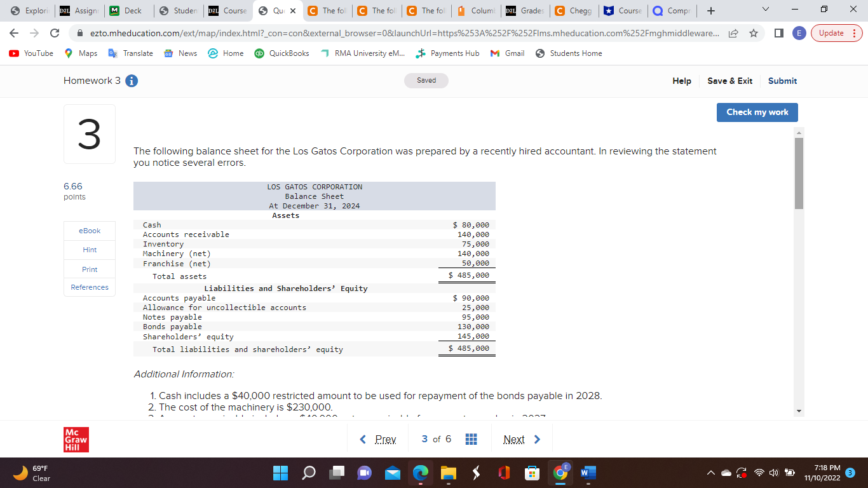Open the Office app on the taskbar
868x488 pixels.
coord(505,473)
